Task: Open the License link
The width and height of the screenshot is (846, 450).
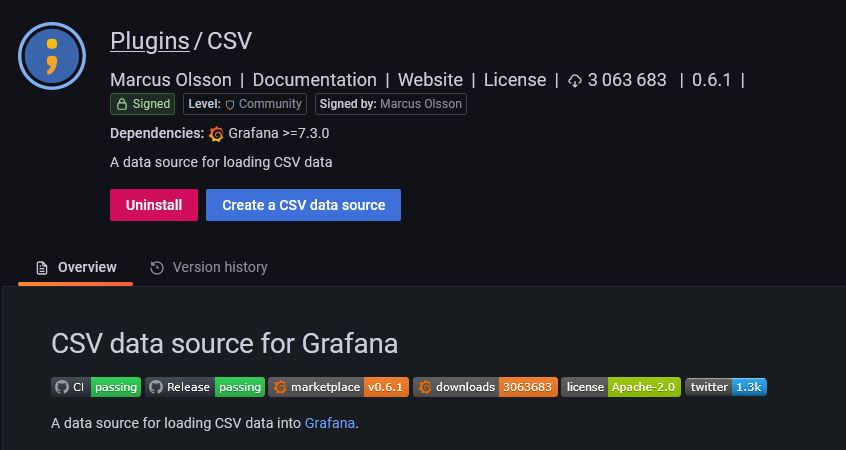Action: pos(515,80)
